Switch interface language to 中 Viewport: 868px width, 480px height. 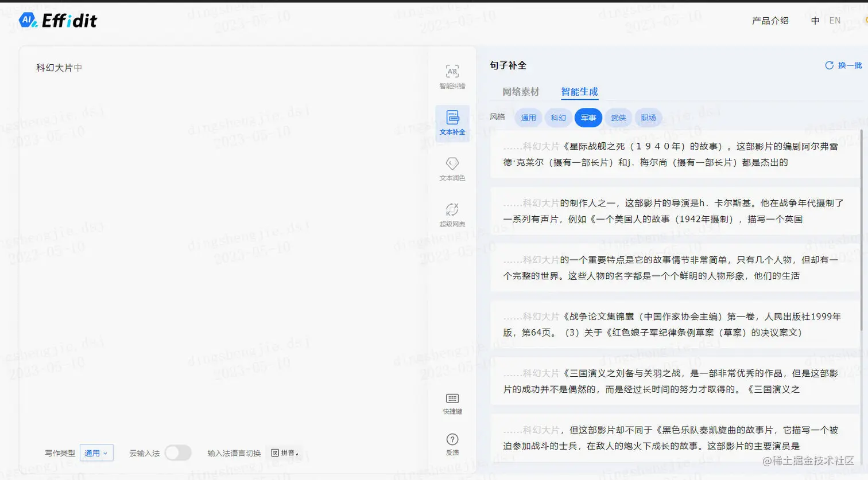coord(815,21)
